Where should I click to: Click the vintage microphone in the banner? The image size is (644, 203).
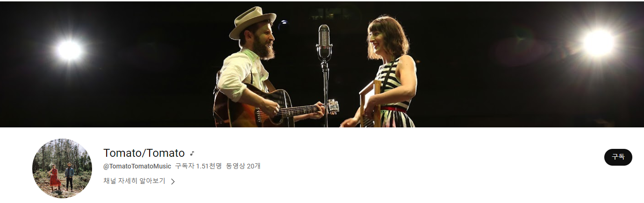coord(324,42)
